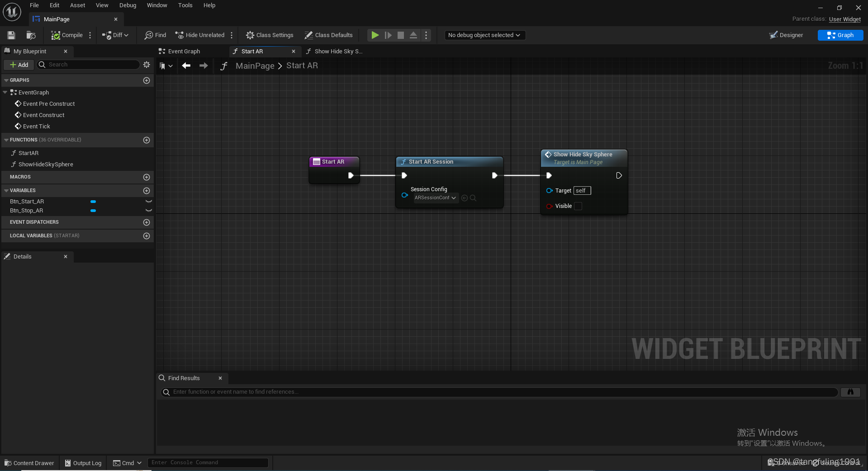Toggle Btn_Start_AR variable visibility eye
Viewport: 868px width, 471px height.
pos(148,202)
